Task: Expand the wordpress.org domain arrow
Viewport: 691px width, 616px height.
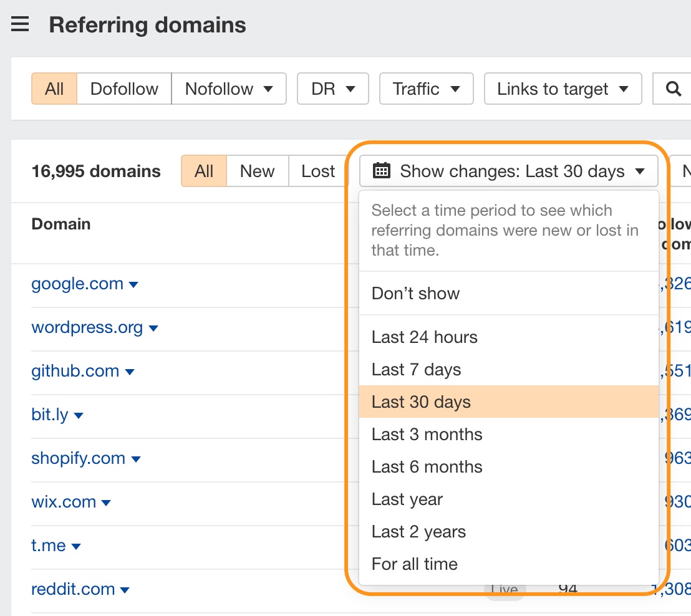Action: click(153, 329)
